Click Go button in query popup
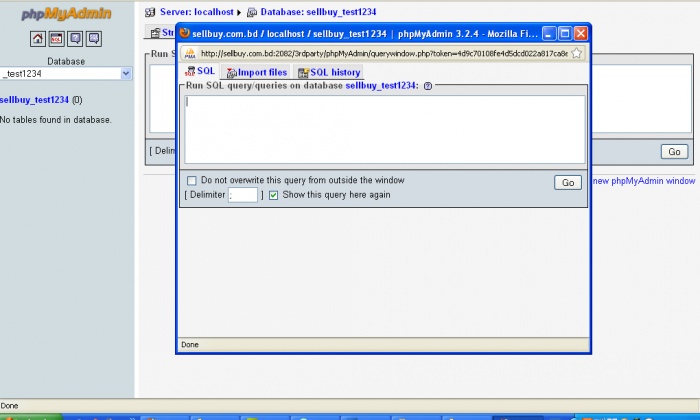The image size is (700, 420). coord(568,182)
